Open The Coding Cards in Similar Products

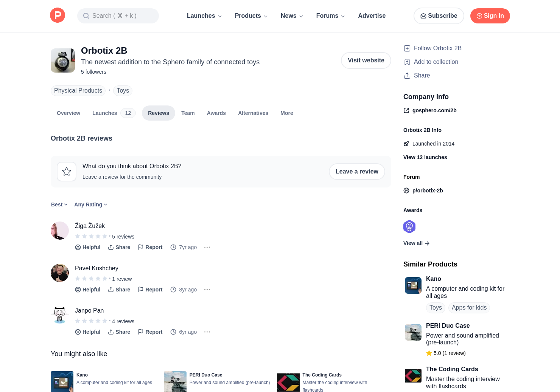452,369
